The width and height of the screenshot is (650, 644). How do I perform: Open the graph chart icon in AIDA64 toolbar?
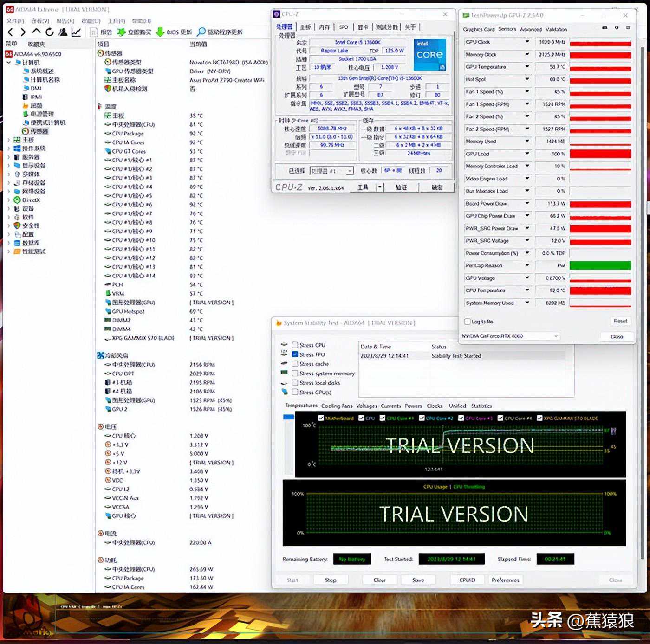pos(76,32)
